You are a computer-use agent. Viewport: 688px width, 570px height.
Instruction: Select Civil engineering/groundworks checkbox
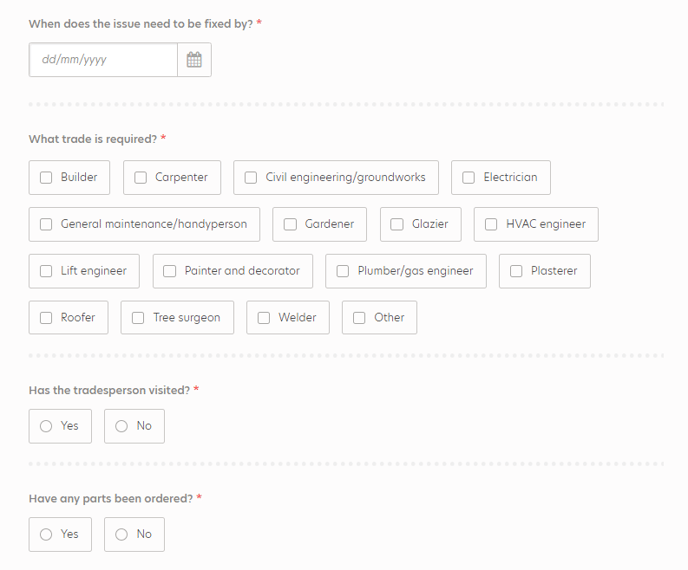click(x=251, y=177)
